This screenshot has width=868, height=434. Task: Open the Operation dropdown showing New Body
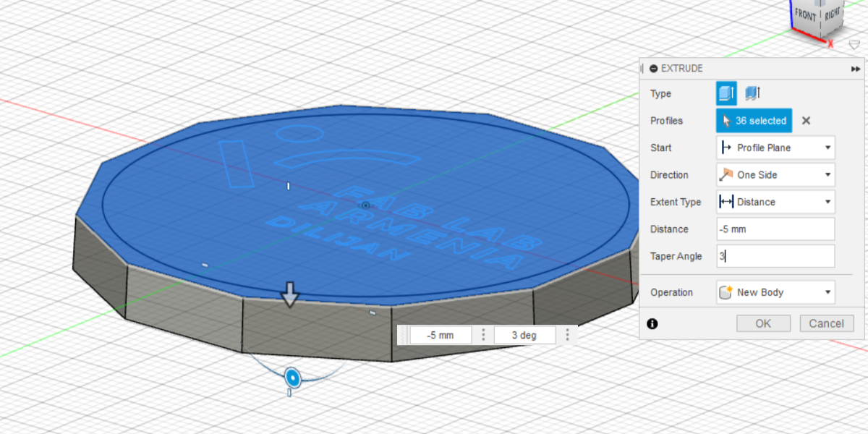[x=775, y=292]
